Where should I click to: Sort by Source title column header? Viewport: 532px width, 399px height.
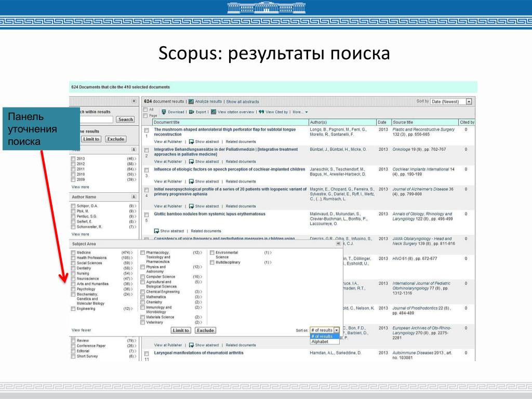click(403, 122)
